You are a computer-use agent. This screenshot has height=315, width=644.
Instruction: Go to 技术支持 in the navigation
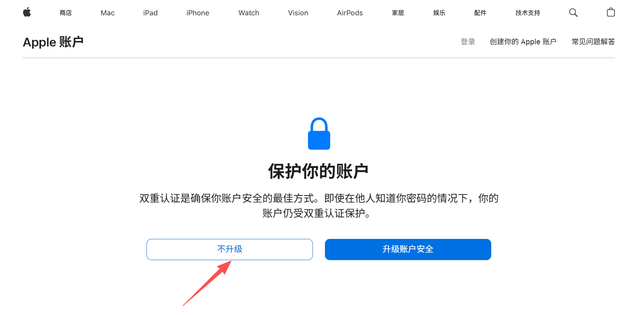point(528,13)
